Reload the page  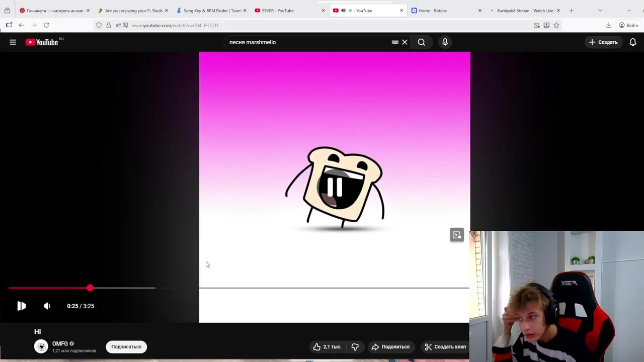[x=46, y=25]
